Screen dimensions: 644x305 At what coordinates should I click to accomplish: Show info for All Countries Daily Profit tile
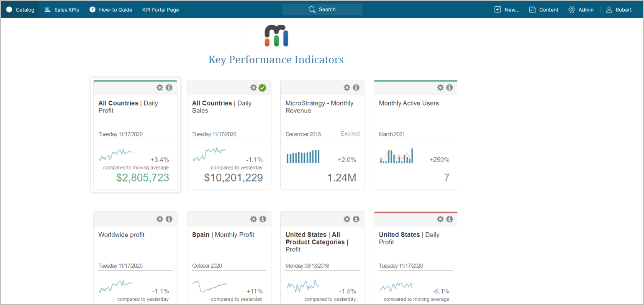(169, 87)
